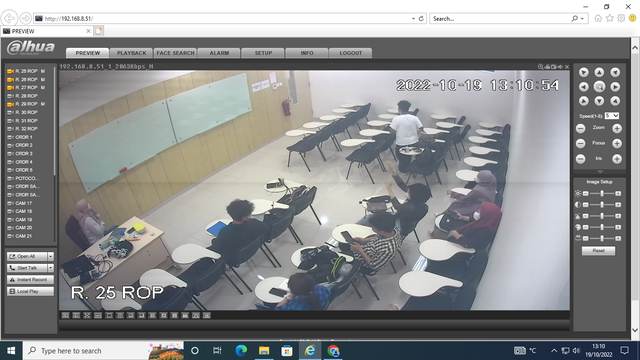Open the IE address bar history dropdown
The width and height of the screenshot is (640, 360).
click(x=413, y=18)
